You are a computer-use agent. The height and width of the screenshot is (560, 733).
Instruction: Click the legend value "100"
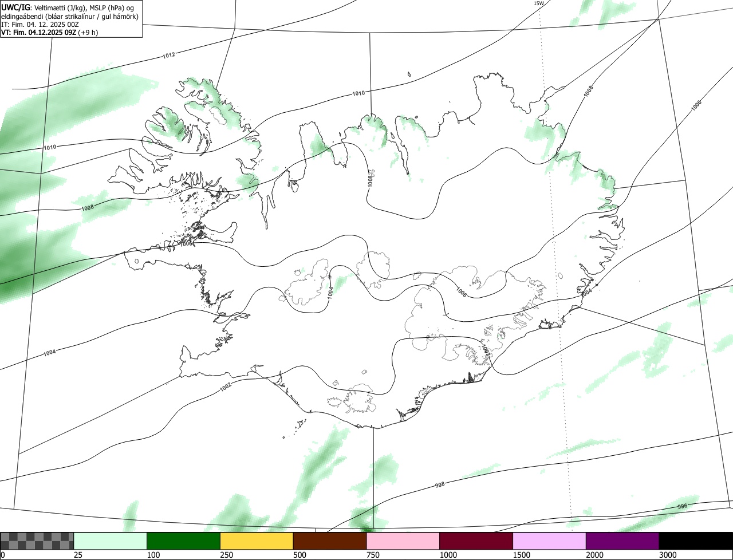click(152, 555)
